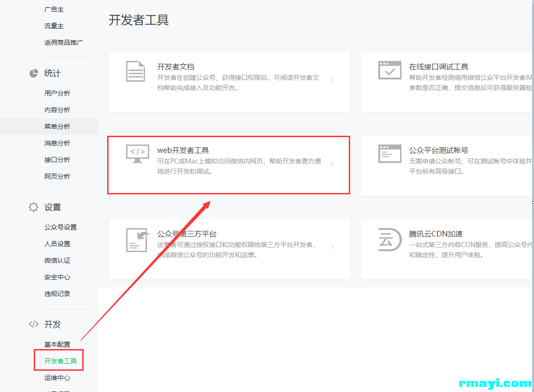Open 流量主 in the sidebar
The width and height of the screenshot is (534, 392).
tap(54, 26)
